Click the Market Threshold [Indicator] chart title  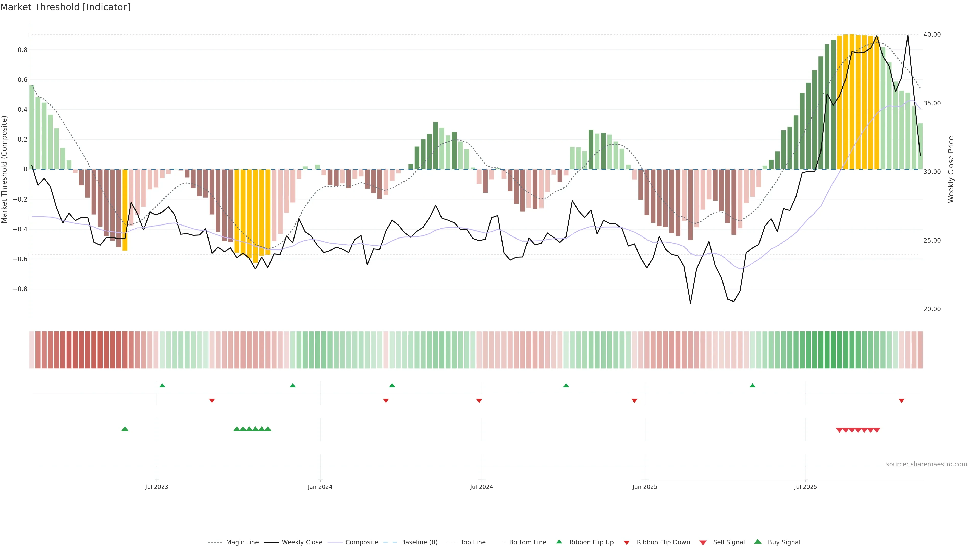65,7
